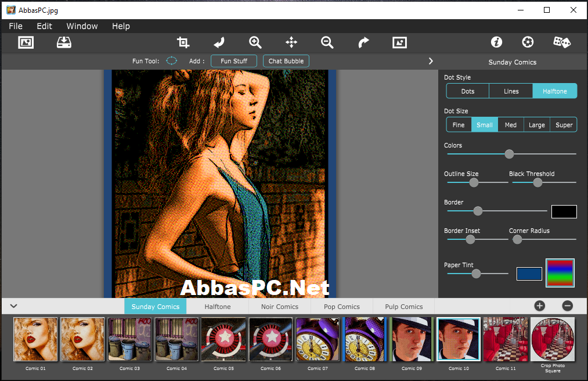The image size is (588, 381).
Task: Click the zoom in magnifier icon
Action: pos(255,42)
